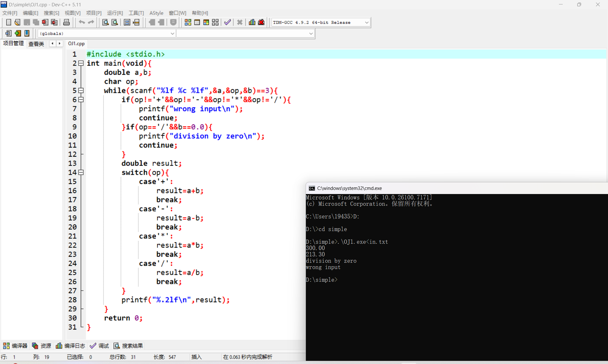Click the Find magnifier icon in toolbar
The image size is (608, 364).
[105, 22]
